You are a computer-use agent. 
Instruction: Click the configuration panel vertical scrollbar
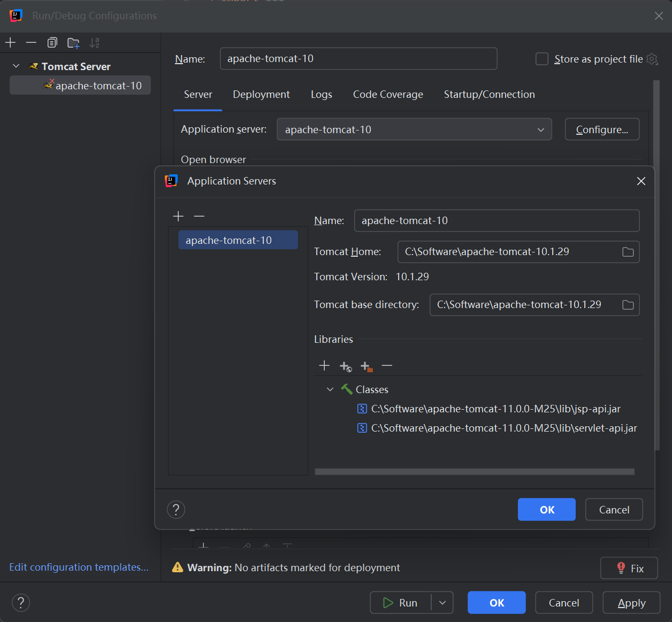click(x=656, y=265)
